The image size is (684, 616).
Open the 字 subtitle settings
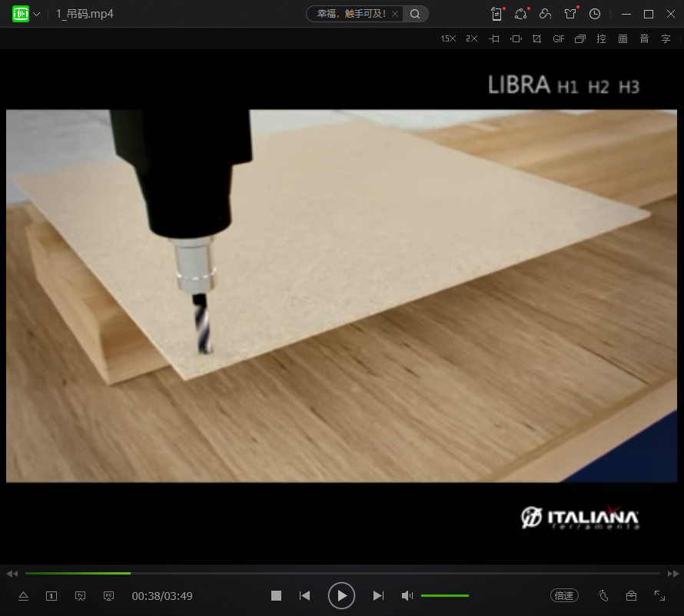click(x=666, y=39)
